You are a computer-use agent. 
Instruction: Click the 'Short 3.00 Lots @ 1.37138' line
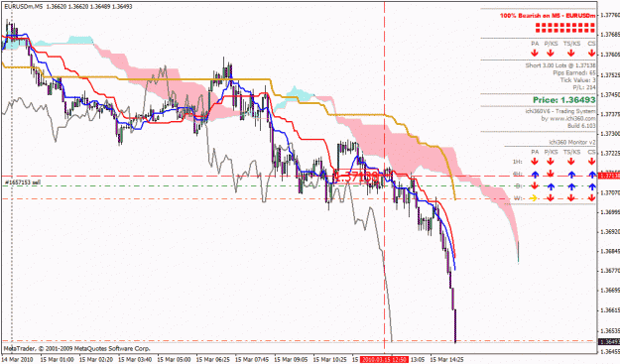click(560, 65)
